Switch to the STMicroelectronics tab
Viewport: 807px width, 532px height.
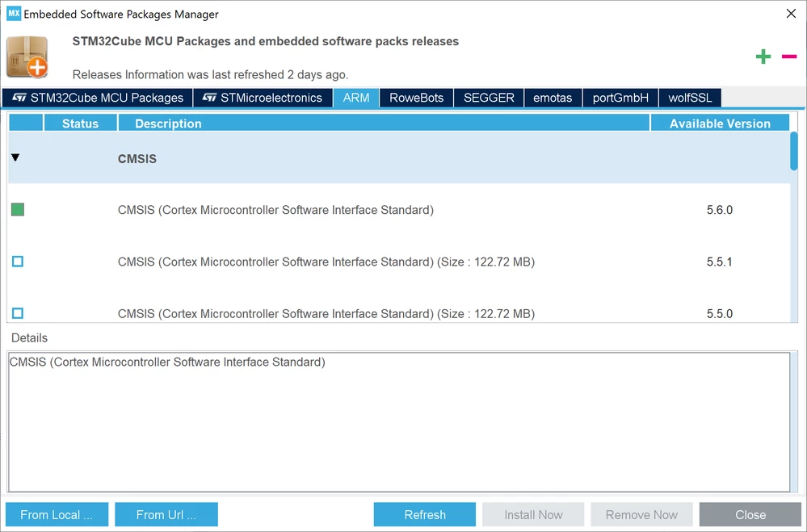click(263, 98)
